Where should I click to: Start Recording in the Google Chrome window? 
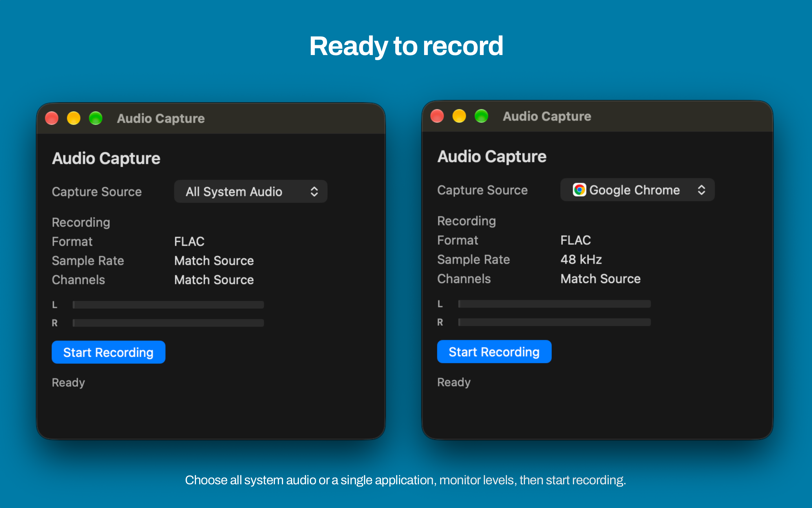pyautogui.click(x=494, y=351)
